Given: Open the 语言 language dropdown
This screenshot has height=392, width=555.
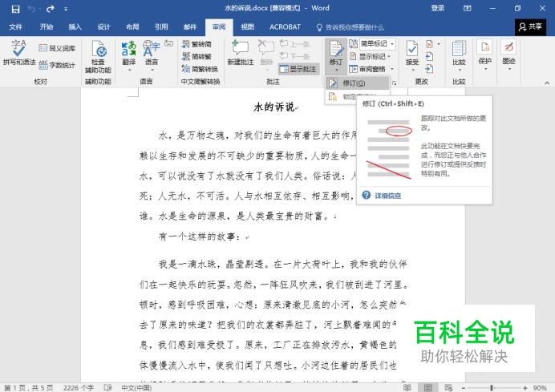Looking at the screenshot, I should [x=152, y=55].
